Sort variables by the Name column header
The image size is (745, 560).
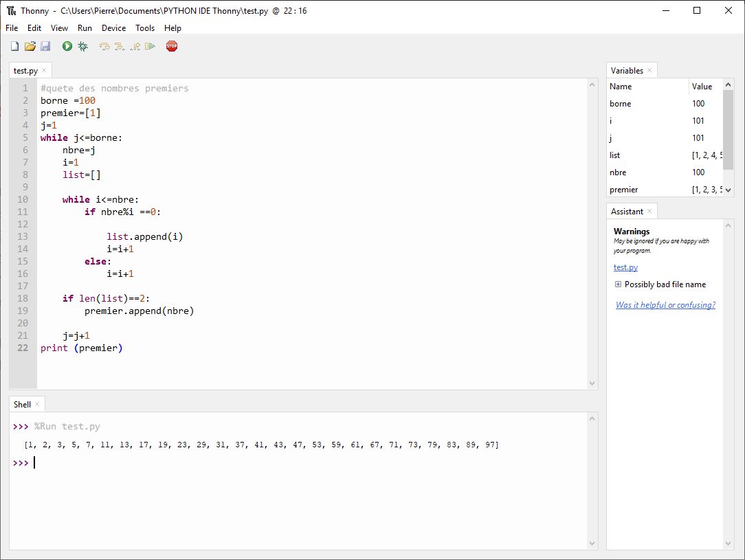(647, 87)
